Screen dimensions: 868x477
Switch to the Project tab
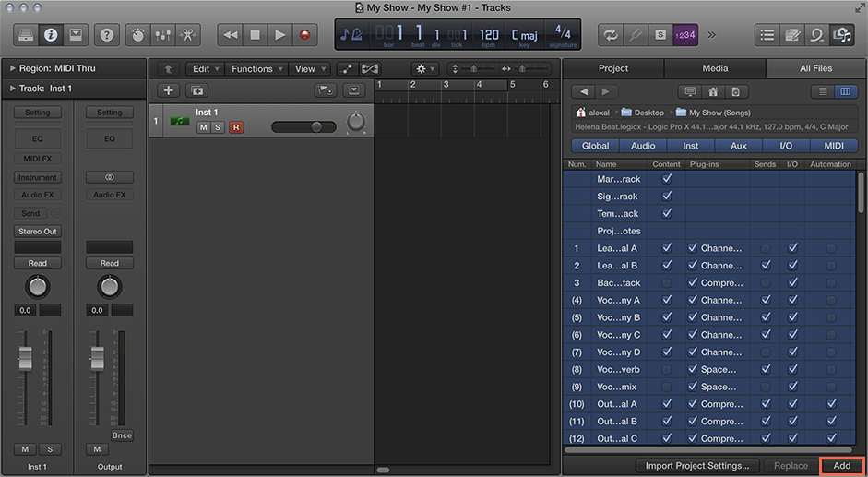coord(612,68)
